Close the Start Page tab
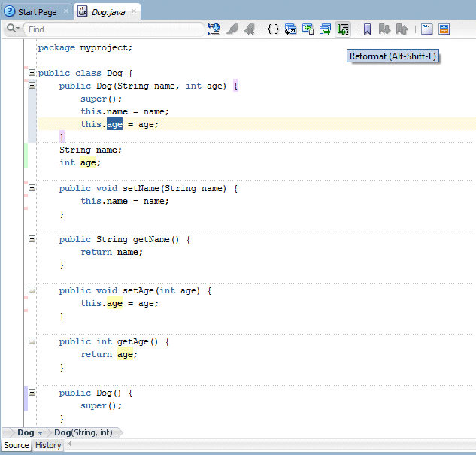The height and width of the screenshot is (455, 476). [x=66, y=11]
